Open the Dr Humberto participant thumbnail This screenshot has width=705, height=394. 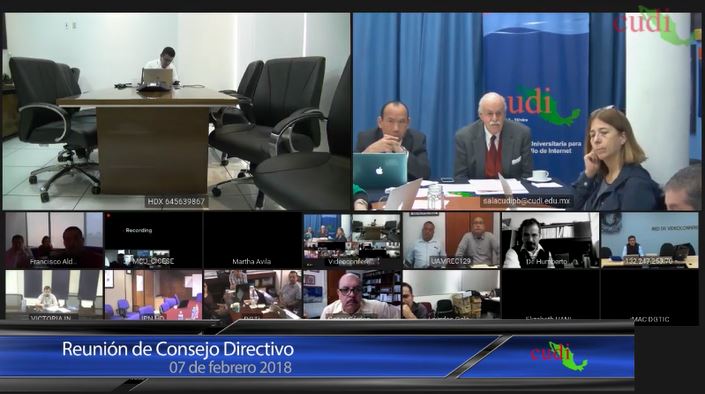(x=550, y=240)
